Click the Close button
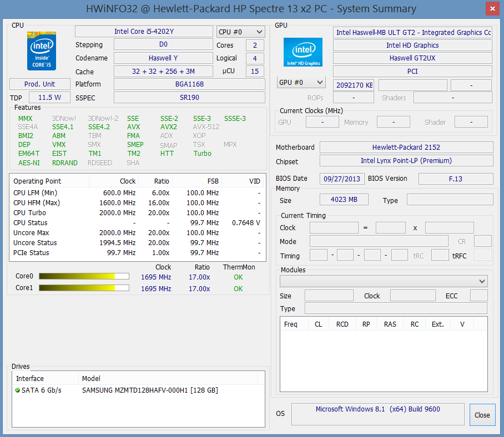The image size is (504, 437). click(x=482, y=415)
